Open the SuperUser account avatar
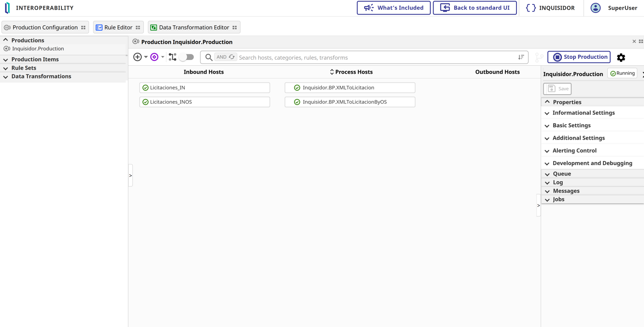644x327 pixels. tap(595, 8)
